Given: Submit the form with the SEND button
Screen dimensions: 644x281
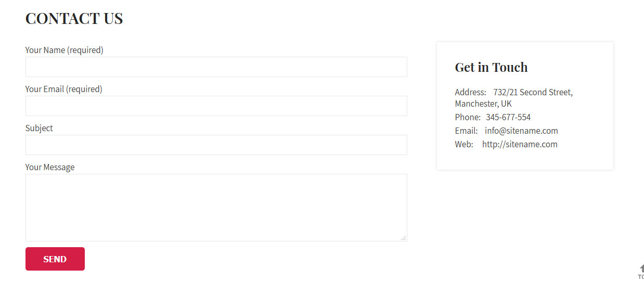Looking at the screenshot, I should (55, 259).
